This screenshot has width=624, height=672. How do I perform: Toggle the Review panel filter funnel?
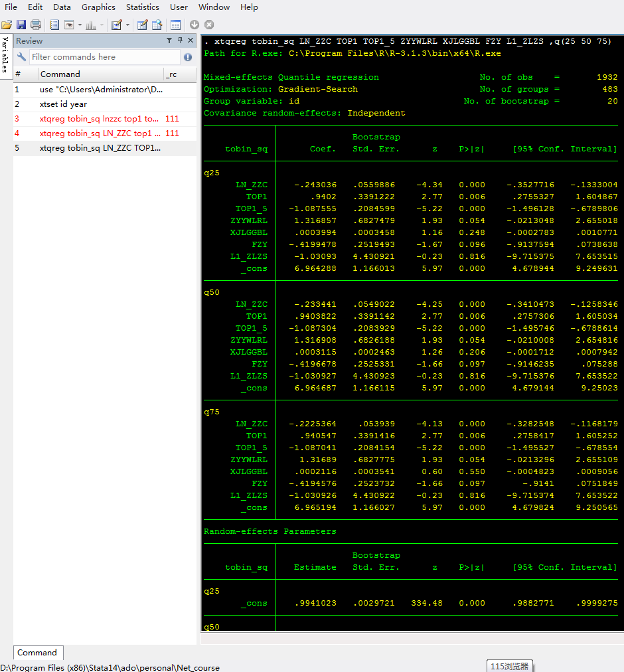click(x=169, y=41)
